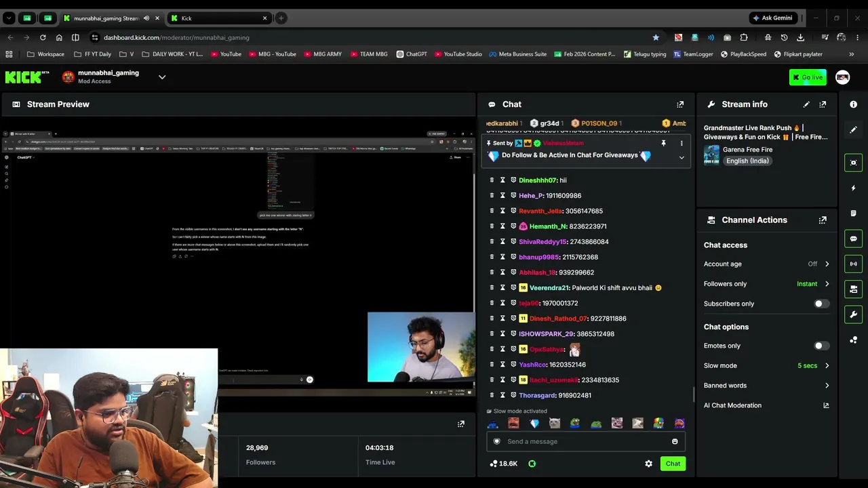Open the ChatGPT bookmark
This screenshot has width=868, height=488.
412,54
